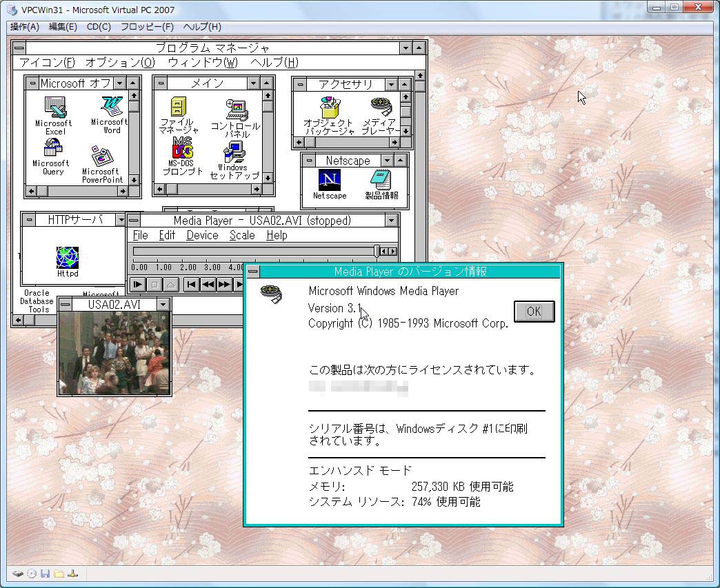The width and height of the screenshot is (720, 588).
Task: Click the Previous Mark button in Media Player
Action: pos(191,285)
